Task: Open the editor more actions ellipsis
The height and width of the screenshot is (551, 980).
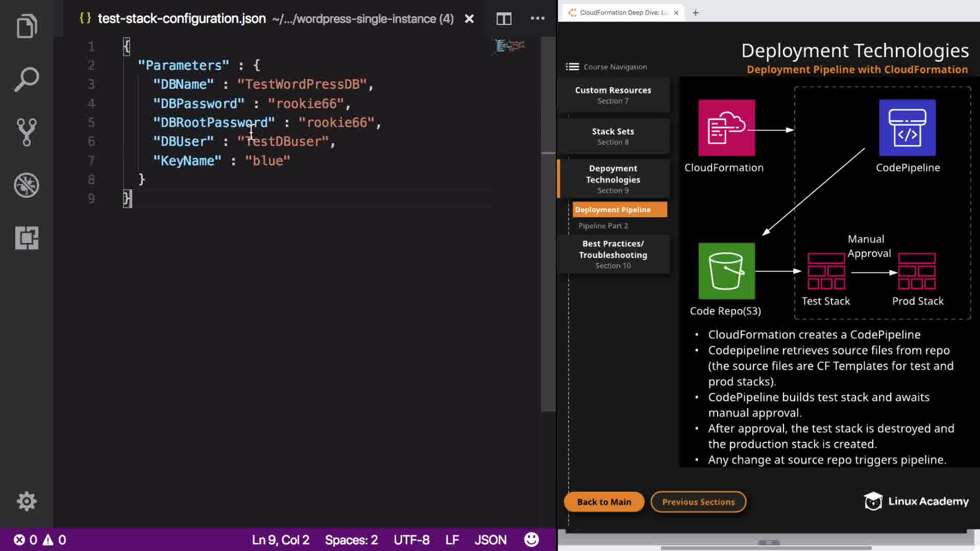Action: (537, 18)
